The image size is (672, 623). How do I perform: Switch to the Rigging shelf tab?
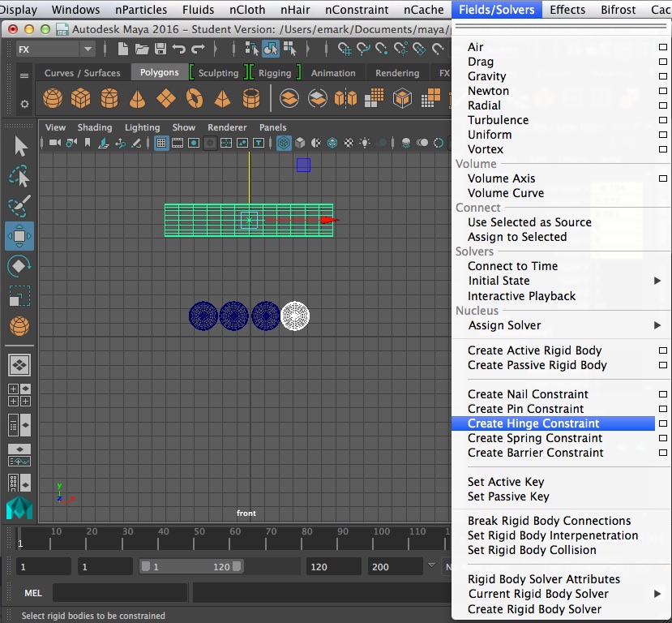pyautogui.click(x=274, y=73)
